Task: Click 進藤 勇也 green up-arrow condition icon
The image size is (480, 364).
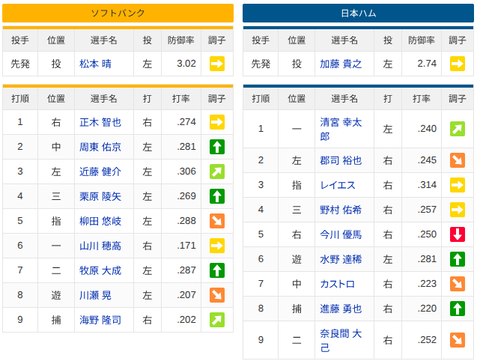Action: [457, 308]
